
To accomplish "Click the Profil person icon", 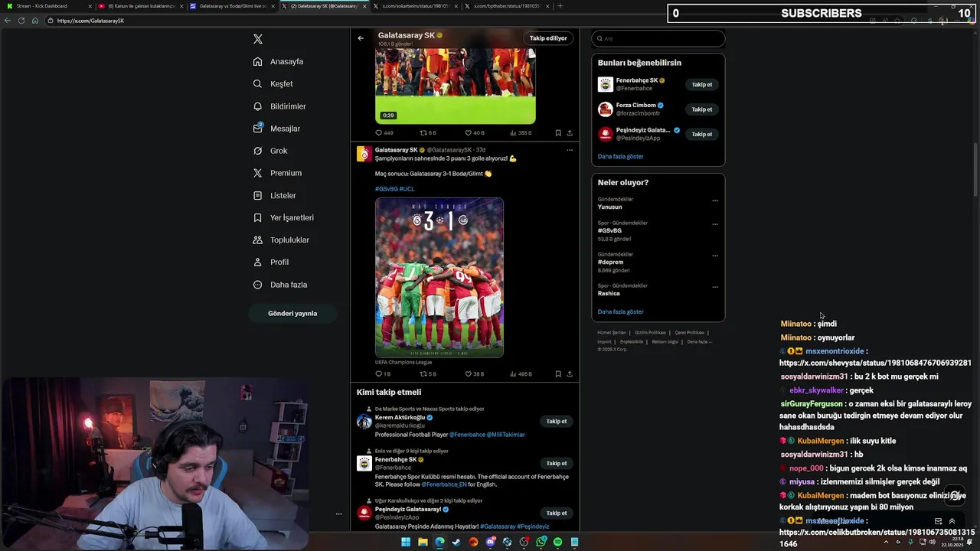I will (258, 262).
